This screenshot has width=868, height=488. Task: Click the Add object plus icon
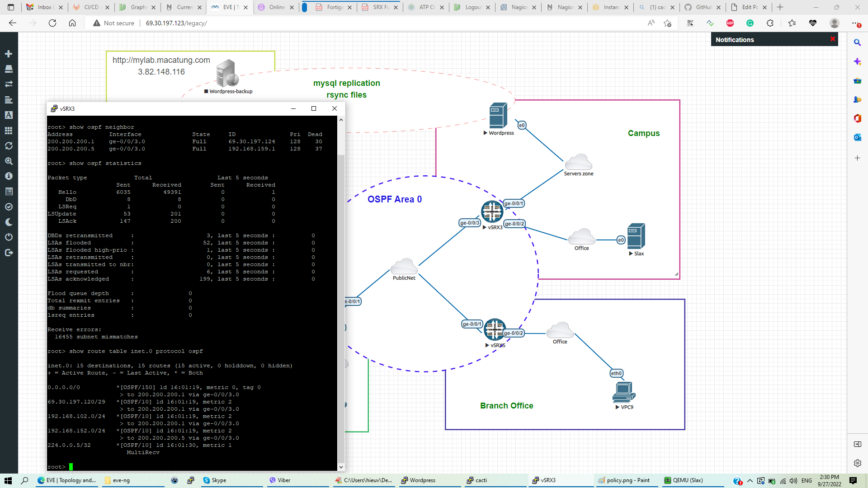pyautogui.click(x=9, y=54)
